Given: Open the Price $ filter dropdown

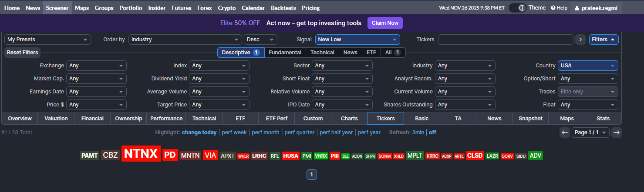Looking at the screenshot, I should click(96, 105).
